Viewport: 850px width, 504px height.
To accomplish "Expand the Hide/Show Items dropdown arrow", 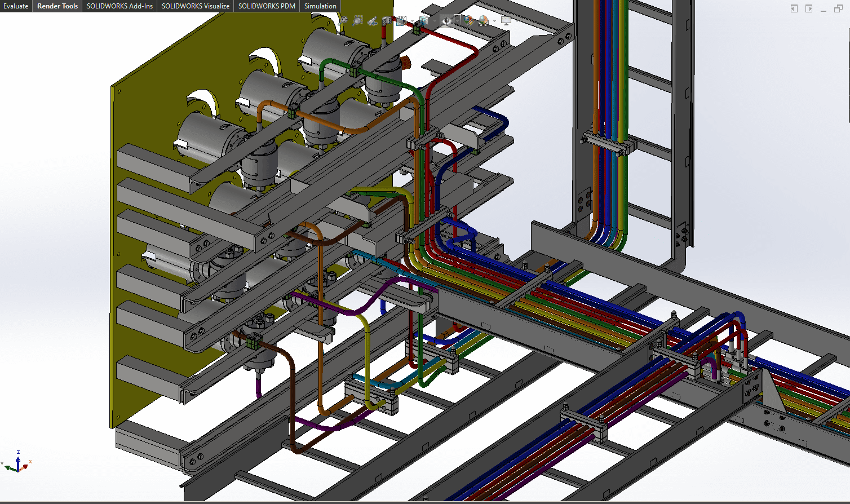I will pyautogui.click(x=457, y=21).
